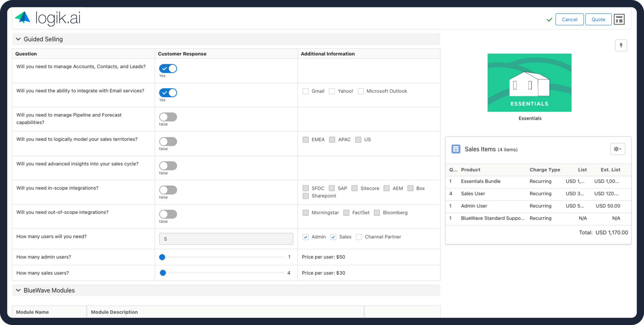The height and width of the screenshot is (325, 644).
Task: Enable the Pipeline and Forecast toggle
Action: [x=168, y=117]
